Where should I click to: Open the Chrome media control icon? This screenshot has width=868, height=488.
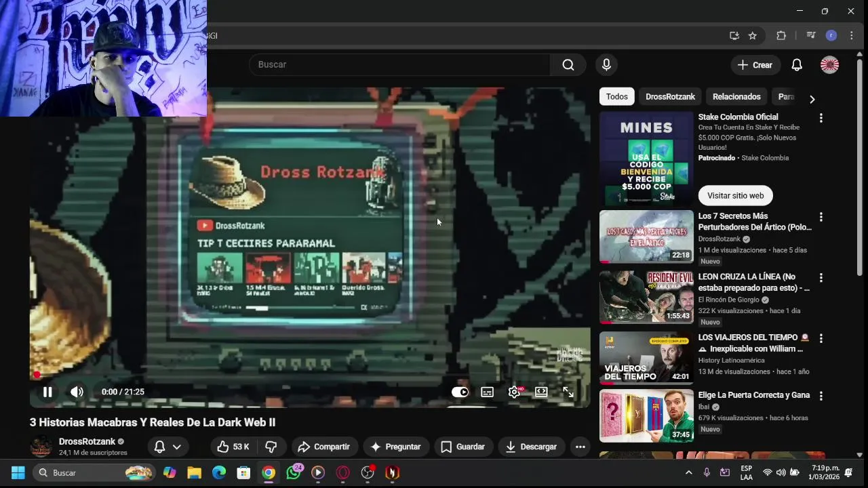point(810,35)
